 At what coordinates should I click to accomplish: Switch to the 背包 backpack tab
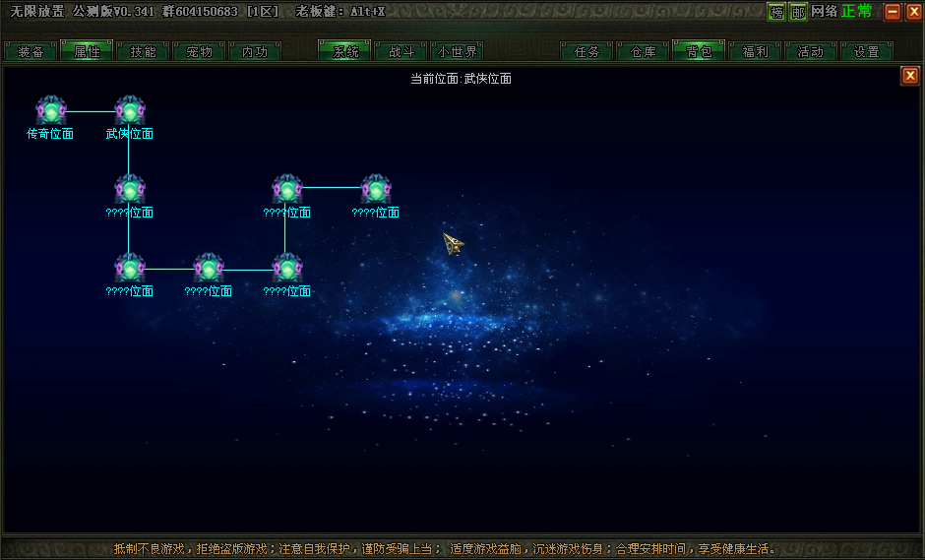point(699,51)
